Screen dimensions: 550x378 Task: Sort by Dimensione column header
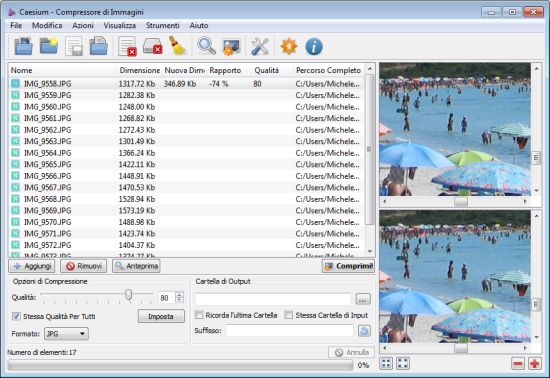(140, 70)
